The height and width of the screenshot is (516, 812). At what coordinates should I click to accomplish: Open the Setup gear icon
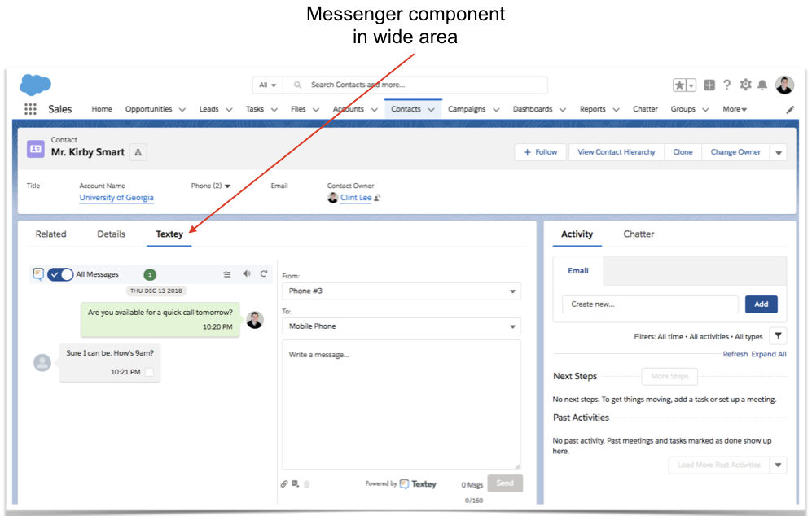pyautogui.click(x=745, y=85)
